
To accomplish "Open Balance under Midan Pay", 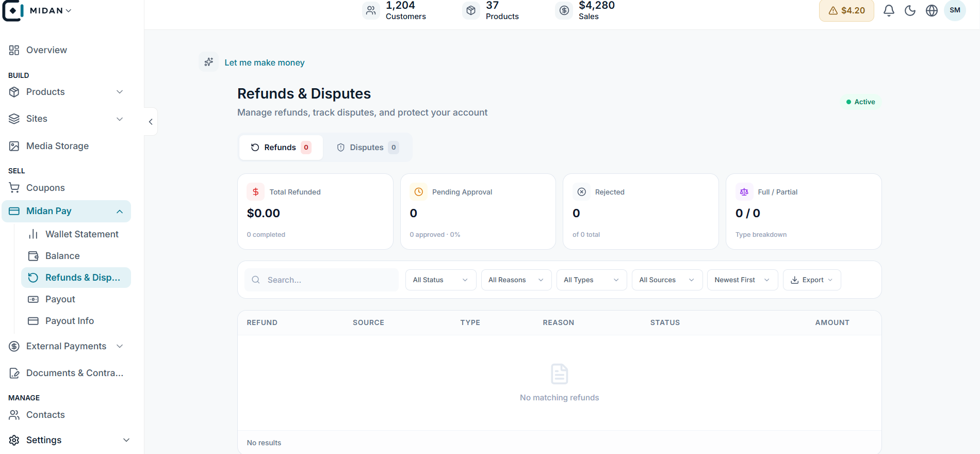I will click(76, 256).
